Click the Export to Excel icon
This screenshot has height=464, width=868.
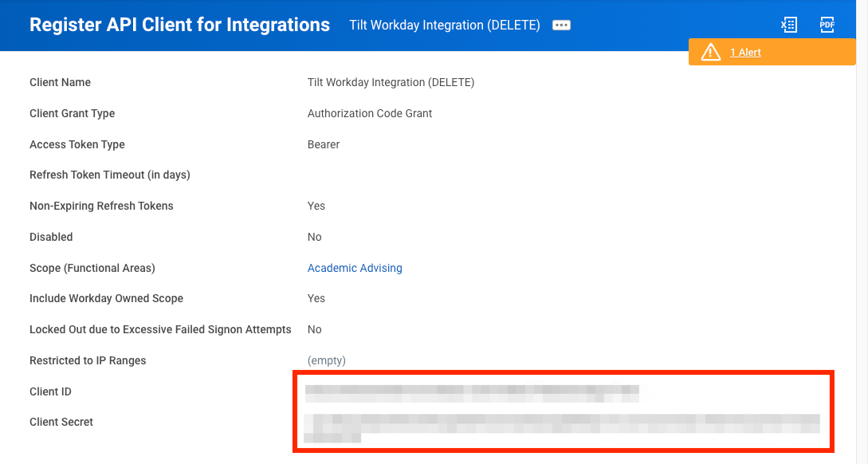(x=789, y=25)
